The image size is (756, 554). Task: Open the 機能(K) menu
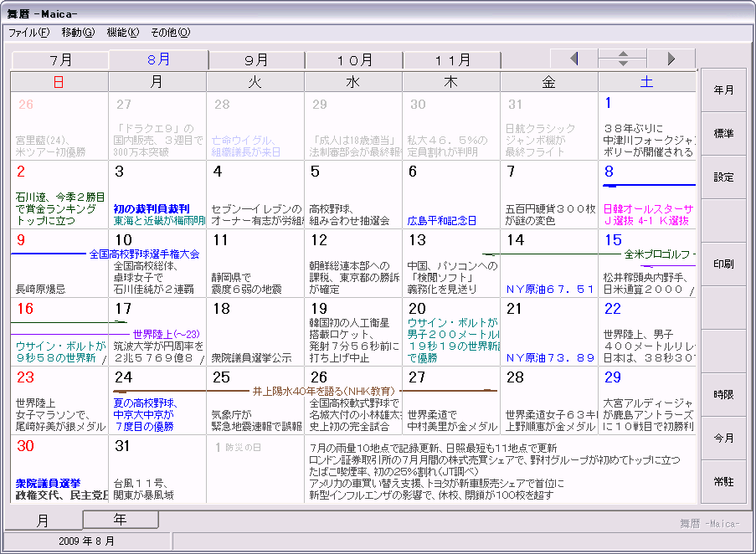[x=122, y=33]
